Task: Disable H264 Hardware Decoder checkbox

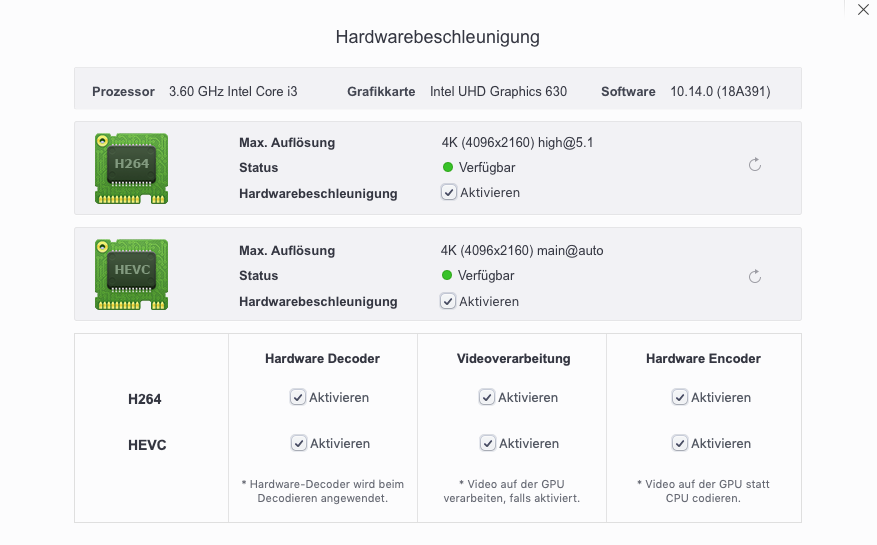Action: click(298, 397)
